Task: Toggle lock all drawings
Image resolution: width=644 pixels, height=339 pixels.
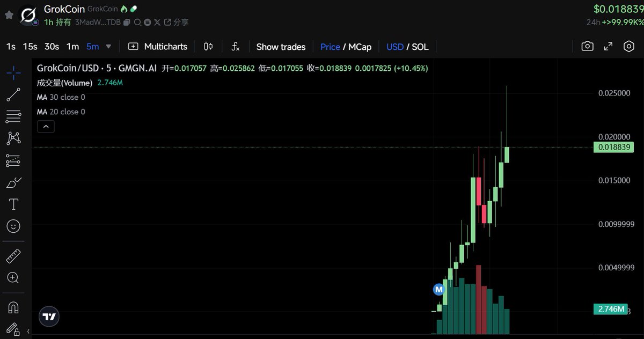Action: pyautogui.click(x=13, y=329)
